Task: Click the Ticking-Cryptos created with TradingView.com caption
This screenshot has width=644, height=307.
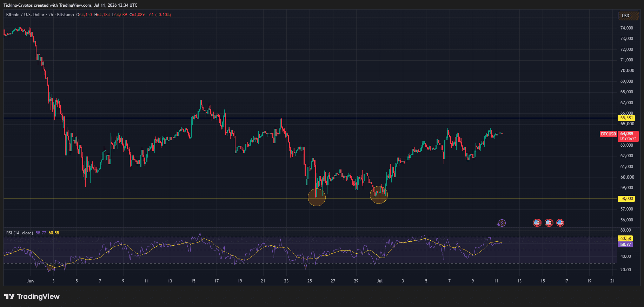Action: click(70, 5)
